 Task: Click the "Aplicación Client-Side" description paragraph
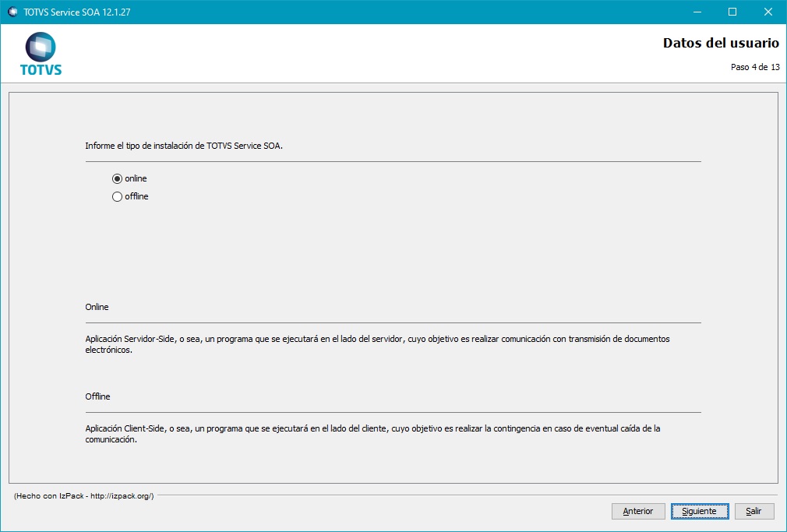pos(372,434)
